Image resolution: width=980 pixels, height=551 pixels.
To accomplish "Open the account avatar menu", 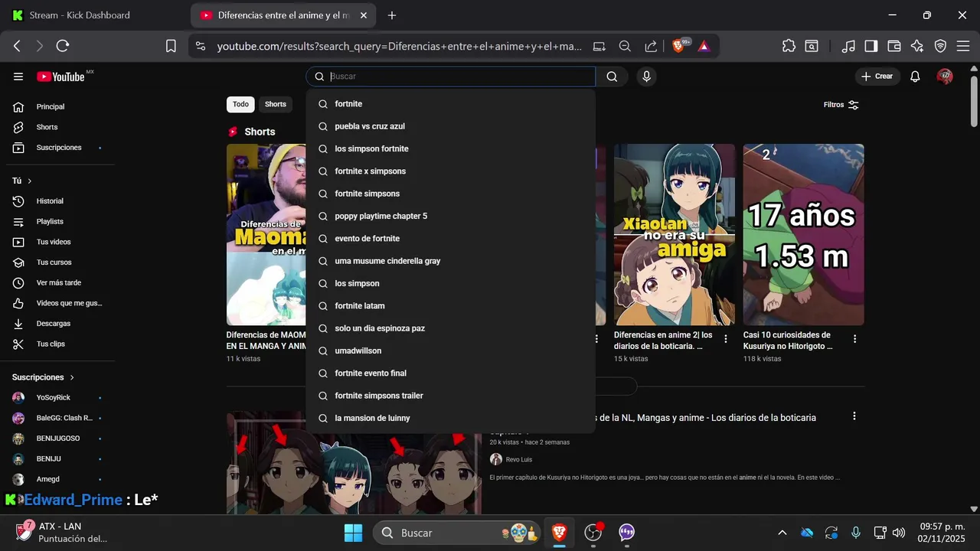I will [x=946, y=77].
